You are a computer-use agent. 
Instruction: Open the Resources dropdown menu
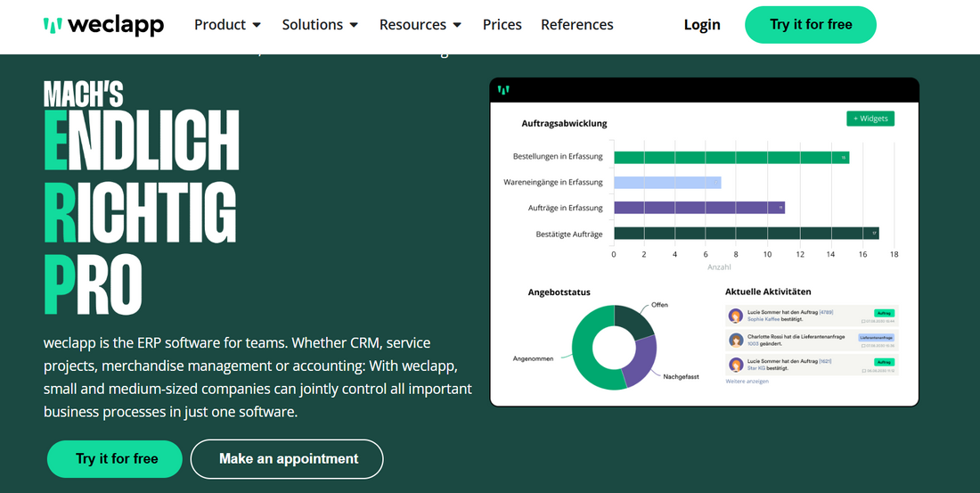[421, 25]
